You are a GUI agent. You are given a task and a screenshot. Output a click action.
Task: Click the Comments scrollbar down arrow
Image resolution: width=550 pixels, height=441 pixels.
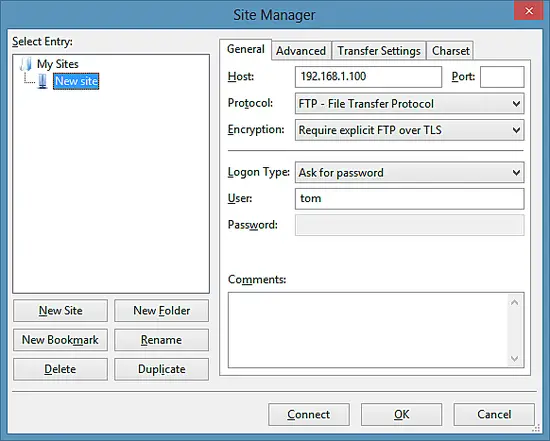coord(515,359)
